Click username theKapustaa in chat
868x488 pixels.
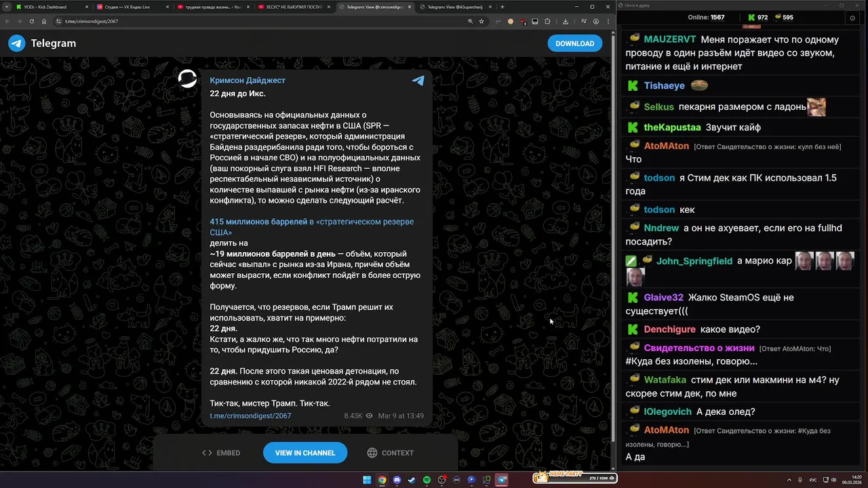(672, 127)
